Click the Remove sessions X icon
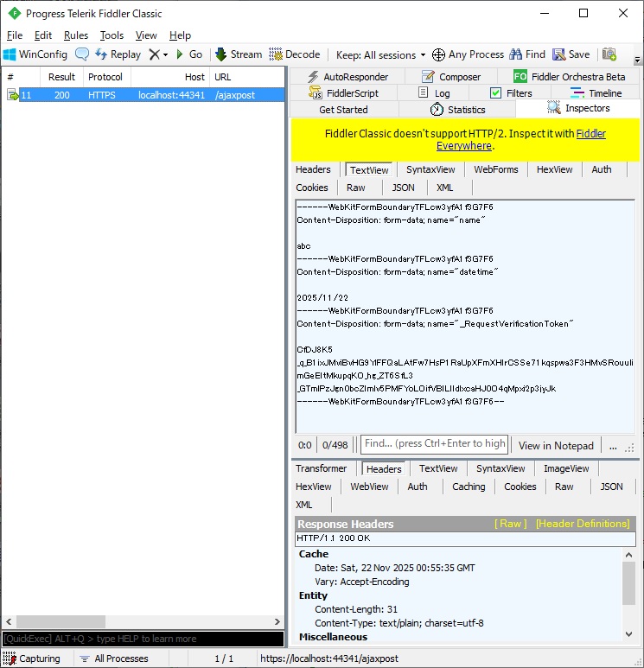Image resolution: width=644 pixels, height=668 pixels. pos(154,54)
